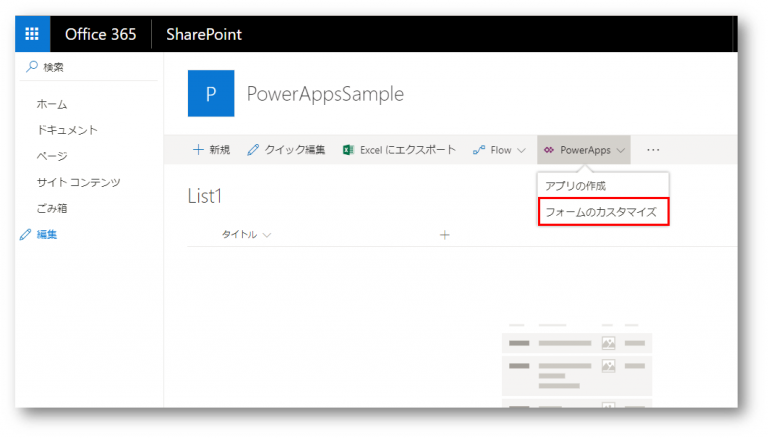The image size is (768, 438).
Task: Go to ホーム in left navigation
Action: (52, 104)
